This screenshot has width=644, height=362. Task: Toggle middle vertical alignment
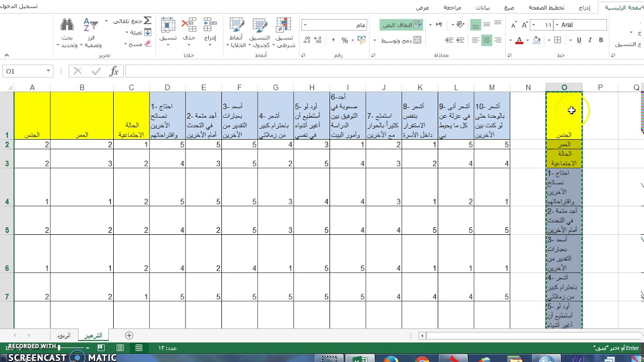point(487,25)
